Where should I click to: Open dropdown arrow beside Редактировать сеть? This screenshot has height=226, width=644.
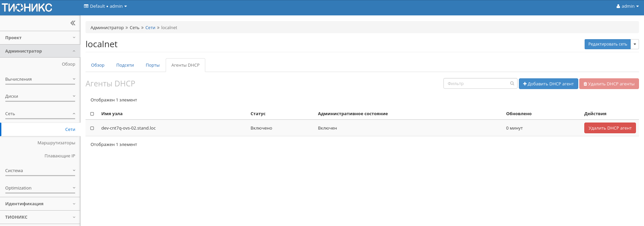tap(635, 44)
